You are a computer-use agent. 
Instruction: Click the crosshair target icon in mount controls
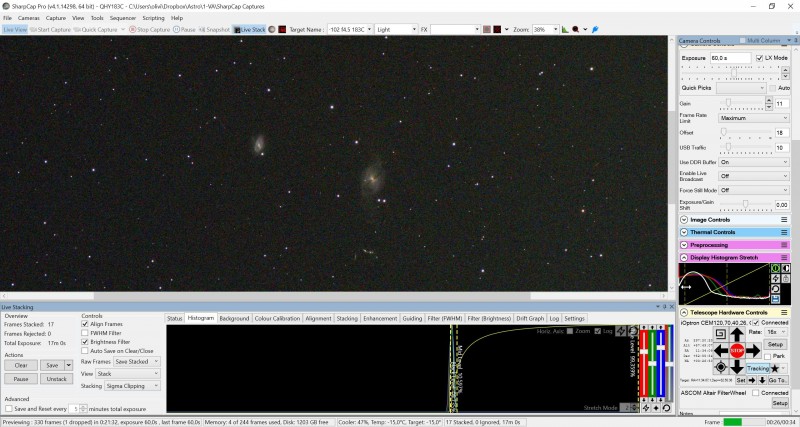[720, 367]
